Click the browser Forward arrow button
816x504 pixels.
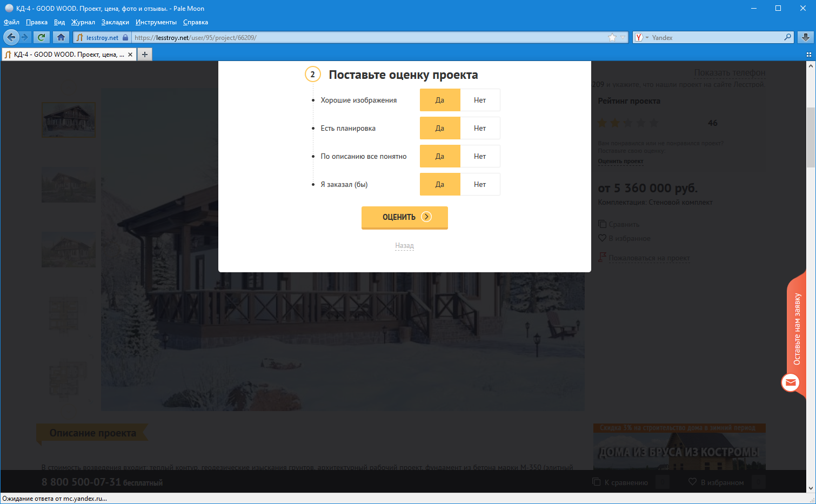click(25, 37)
